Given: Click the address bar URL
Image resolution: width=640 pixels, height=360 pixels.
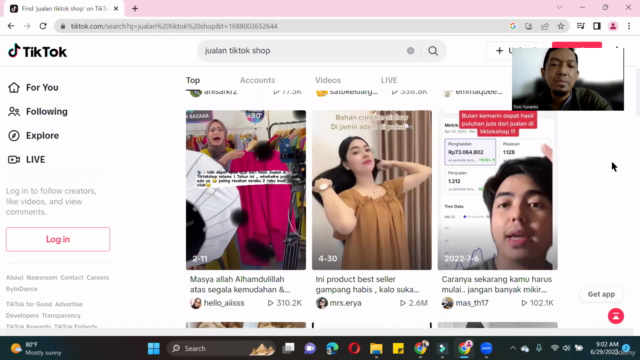Looking at the screenshot, I should 174,26.
